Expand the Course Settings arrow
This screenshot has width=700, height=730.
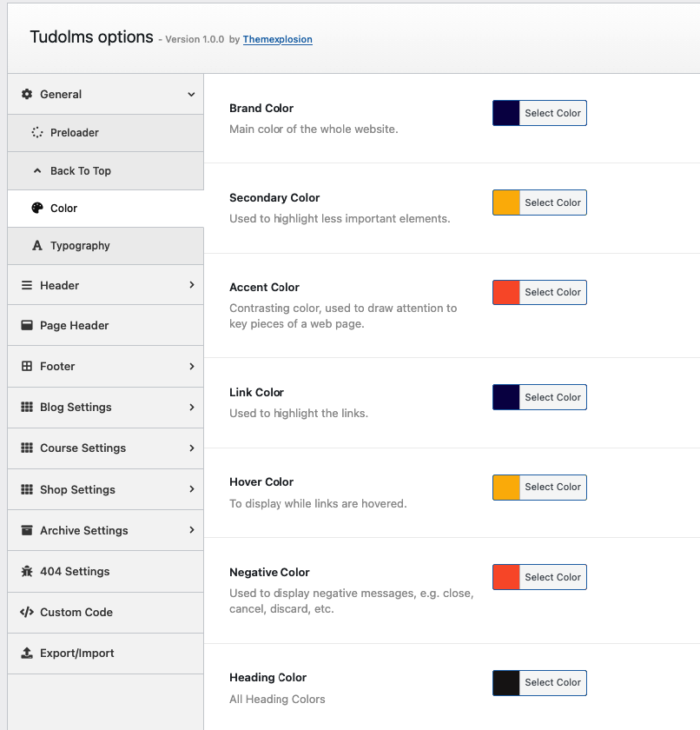[x=191, y=448]
